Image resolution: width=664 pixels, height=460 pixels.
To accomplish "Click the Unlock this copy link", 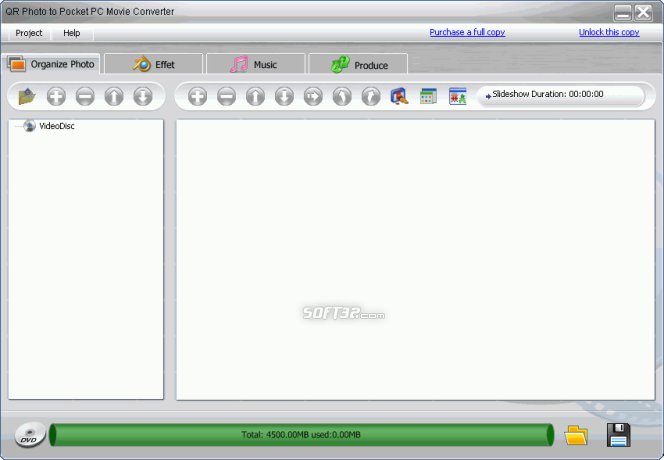I will click(x=609, y=32).
